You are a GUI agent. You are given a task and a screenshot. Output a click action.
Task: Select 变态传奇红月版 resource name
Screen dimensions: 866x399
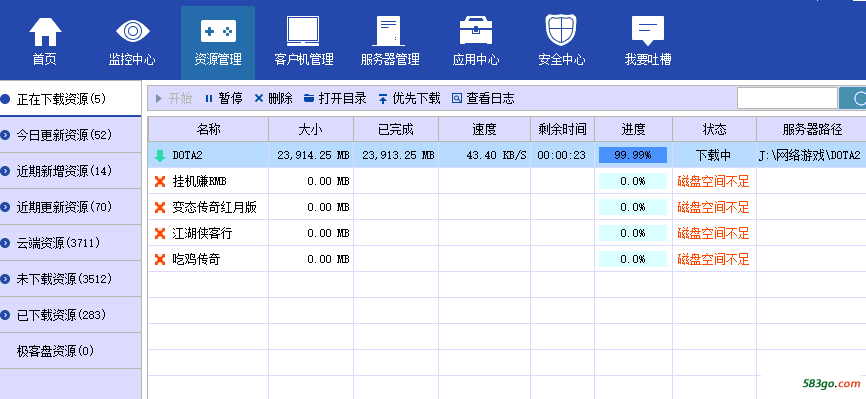(215, 207)
